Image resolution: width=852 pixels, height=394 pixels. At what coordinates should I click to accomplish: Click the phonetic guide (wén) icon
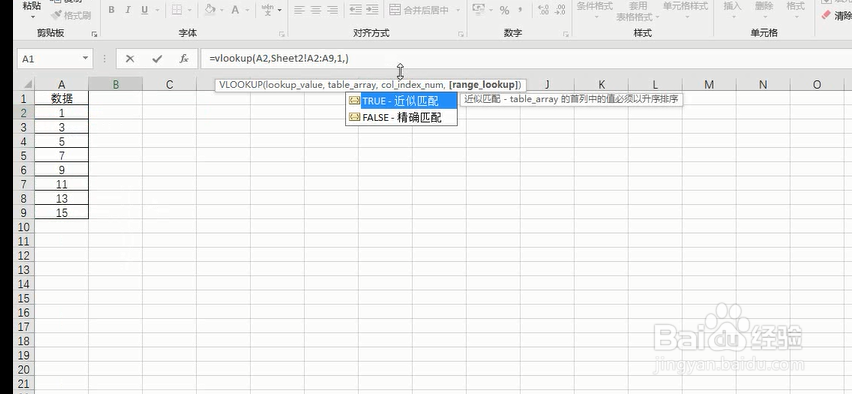tap(268, 10)
